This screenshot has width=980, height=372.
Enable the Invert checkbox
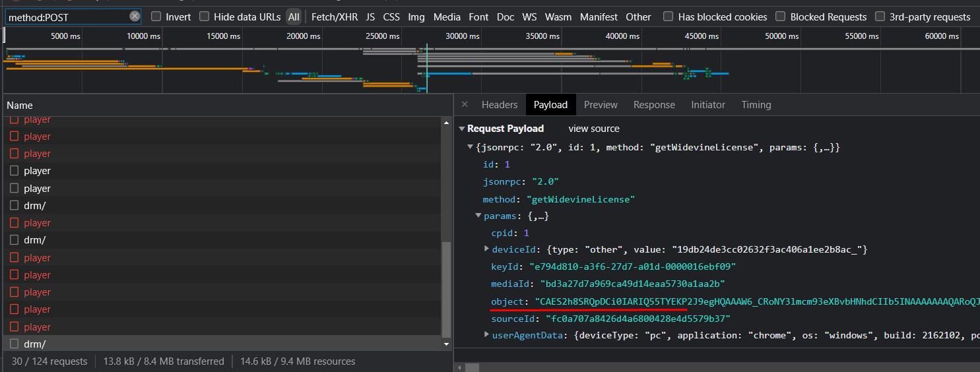tap(156, 16)
